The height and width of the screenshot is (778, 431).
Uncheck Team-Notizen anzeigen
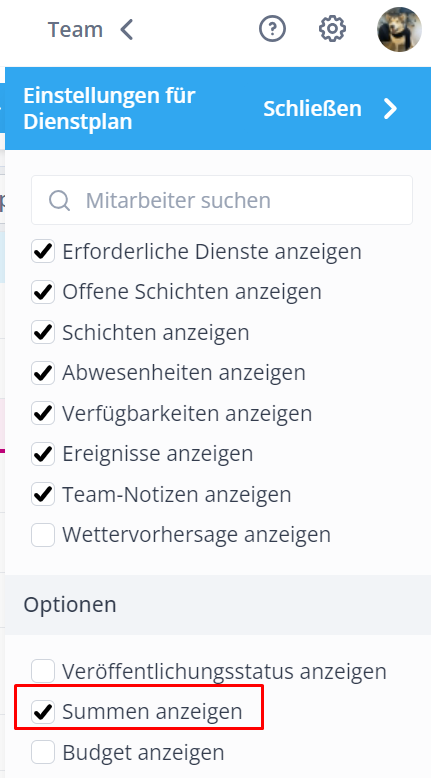43,495
